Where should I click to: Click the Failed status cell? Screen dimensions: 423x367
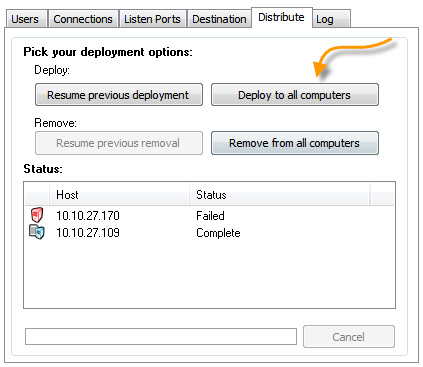[x=210, y=216]
